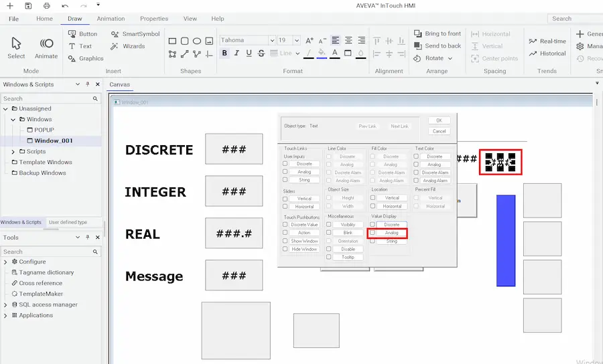Choose the blue fill color swatch
This screenshot has width=603, height=364.
pos(322,54)
